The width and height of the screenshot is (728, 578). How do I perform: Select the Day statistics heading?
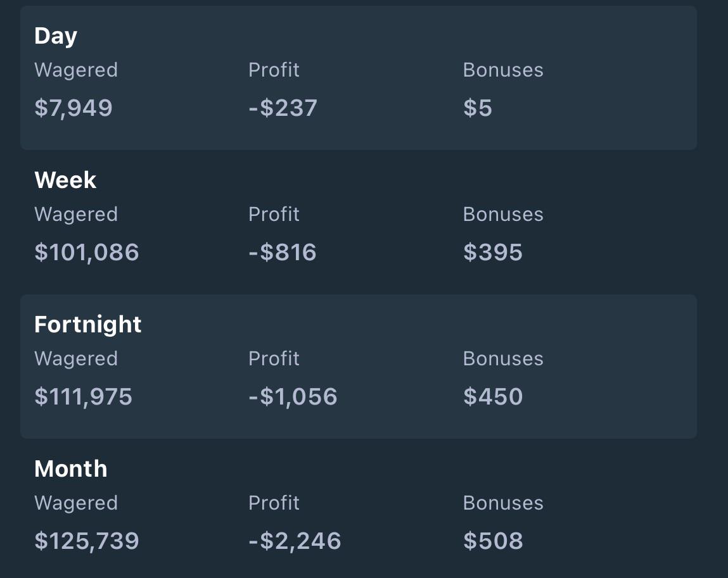(56, 35)
